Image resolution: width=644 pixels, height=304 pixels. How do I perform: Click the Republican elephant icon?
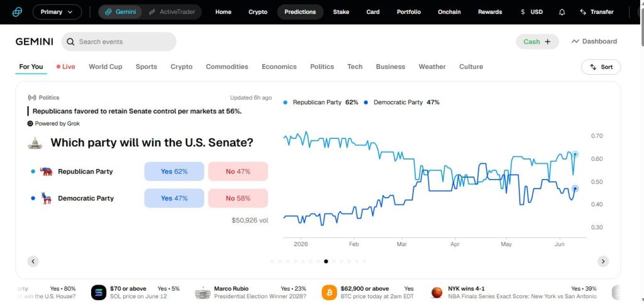coord(47,171)
